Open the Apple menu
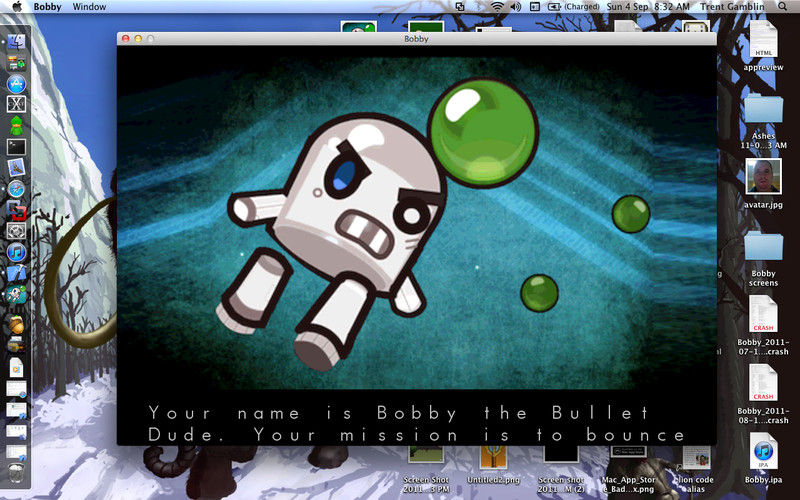This screenshot has height=500, width=800. (x=15, y=7)
